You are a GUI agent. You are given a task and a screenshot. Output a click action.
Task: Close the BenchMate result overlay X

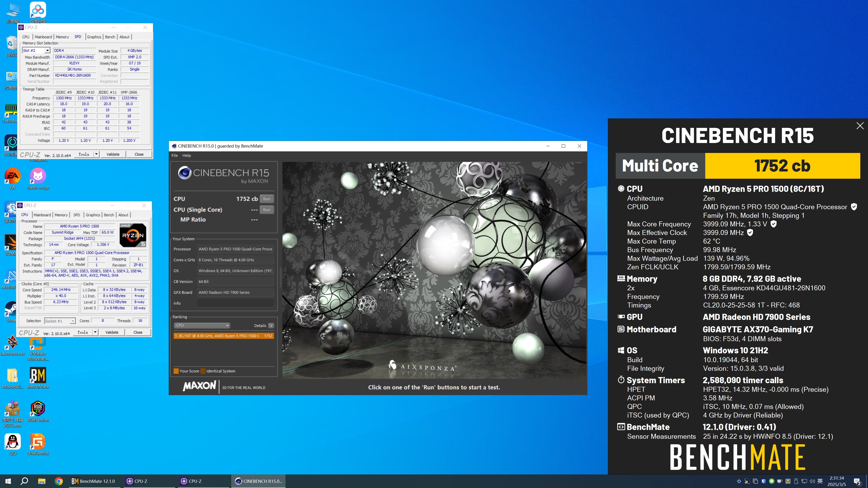tap(860, 126)
